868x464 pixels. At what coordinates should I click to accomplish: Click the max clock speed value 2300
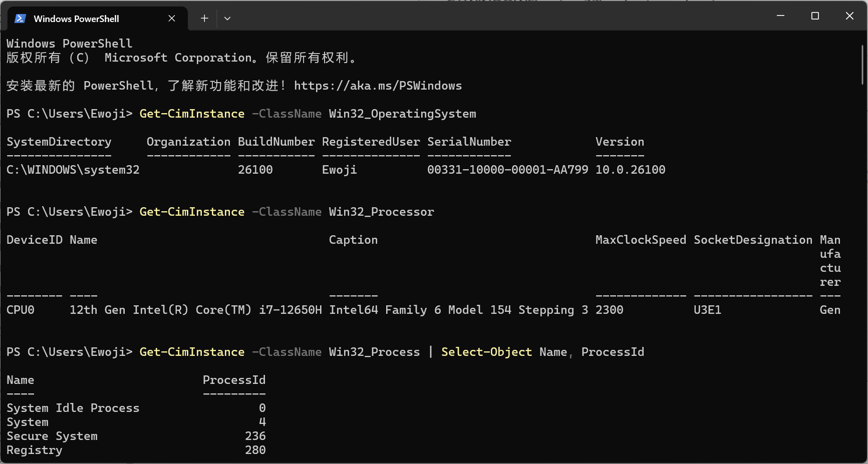point(609,310)
